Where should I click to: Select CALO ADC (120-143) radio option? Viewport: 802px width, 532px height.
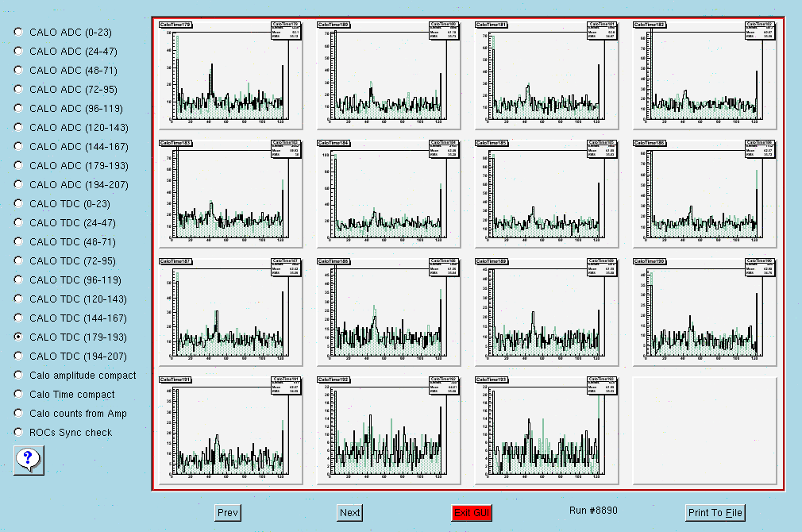pyautogui.click(x=18, y=127)
